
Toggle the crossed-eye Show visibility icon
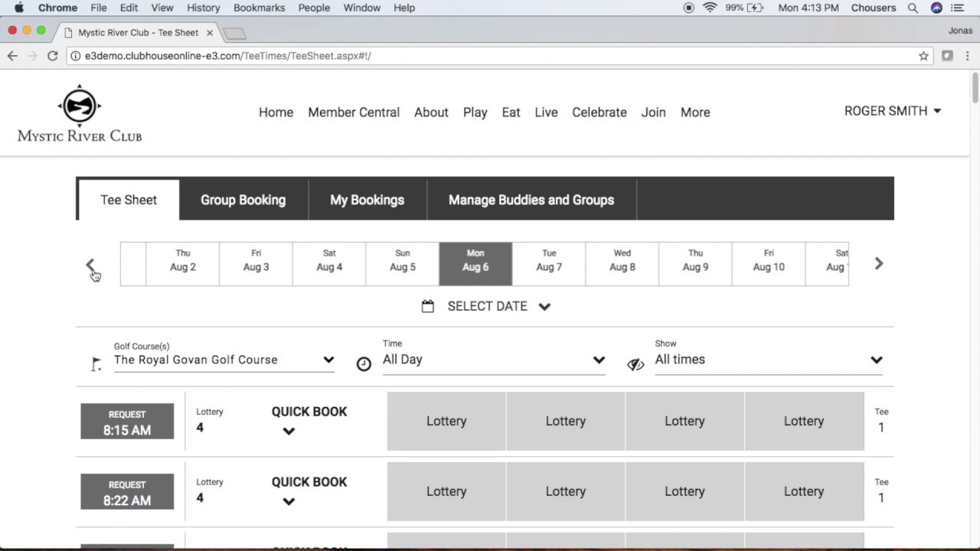click(x=635, y=365)
